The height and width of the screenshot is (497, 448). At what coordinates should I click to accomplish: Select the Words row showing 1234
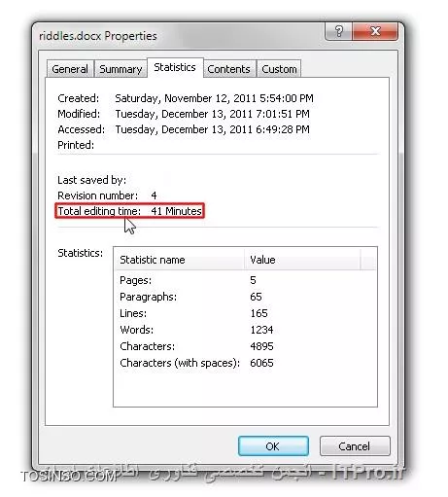point(245,330)
